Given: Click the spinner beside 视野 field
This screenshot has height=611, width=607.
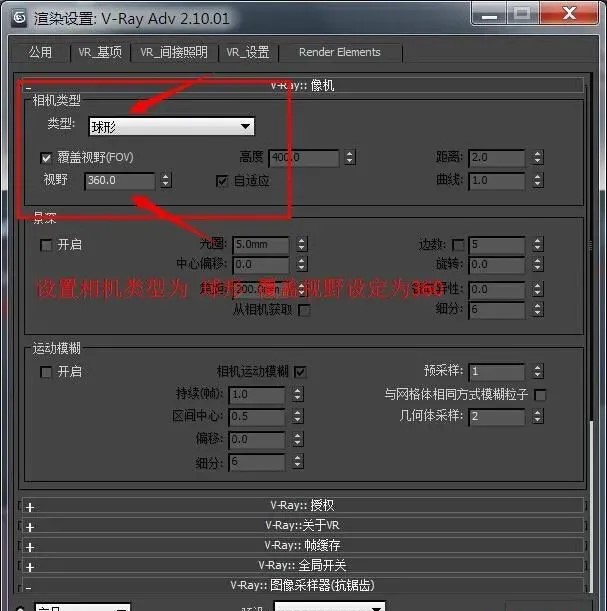Looking at the screenshot, I should click(166, 181).
